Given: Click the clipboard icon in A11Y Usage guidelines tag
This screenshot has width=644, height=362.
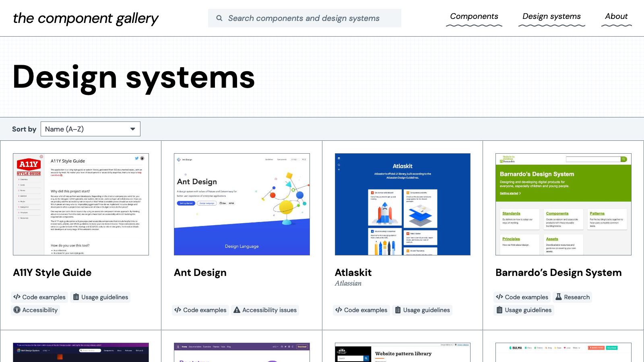Looking at the screenshot, I should pos(76,297).
